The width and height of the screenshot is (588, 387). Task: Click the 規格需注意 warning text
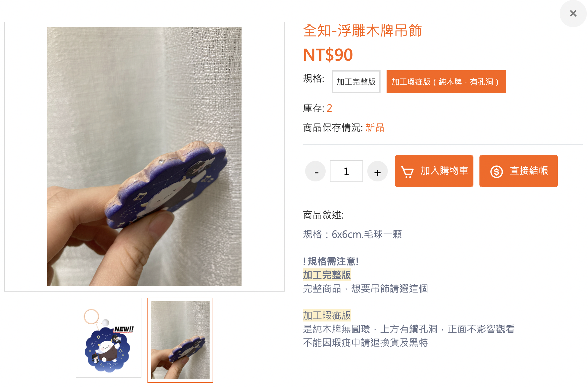pos(331,261)
